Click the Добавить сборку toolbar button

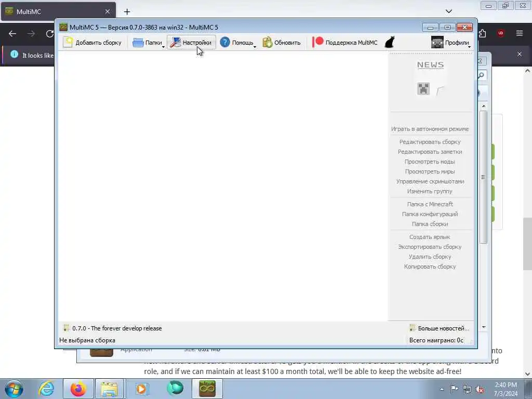(x=92, y=43)
